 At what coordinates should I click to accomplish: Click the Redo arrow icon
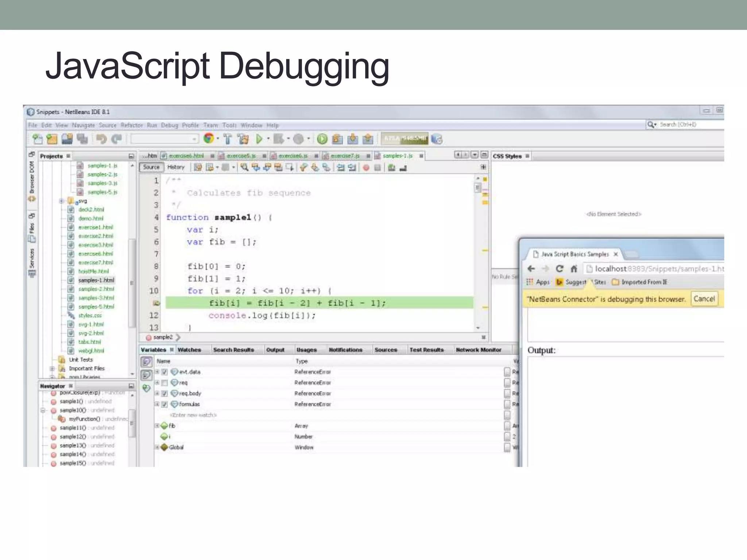[117, 139]
